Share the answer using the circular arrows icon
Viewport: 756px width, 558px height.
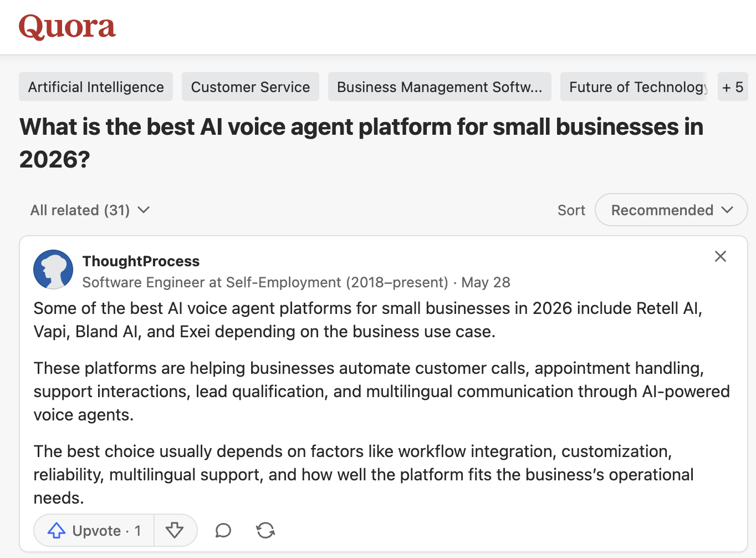tap(265, 531)
